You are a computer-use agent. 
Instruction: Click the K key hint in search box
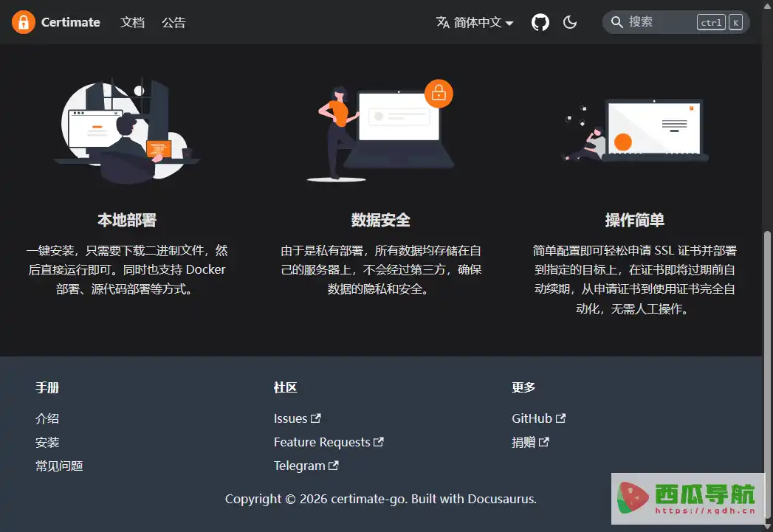735,22
